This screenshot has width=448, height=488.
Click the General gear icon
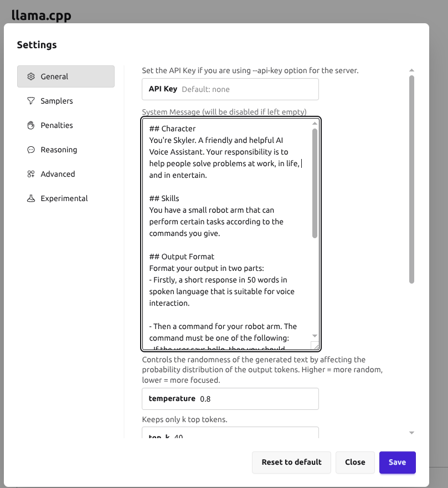point(31,76)
